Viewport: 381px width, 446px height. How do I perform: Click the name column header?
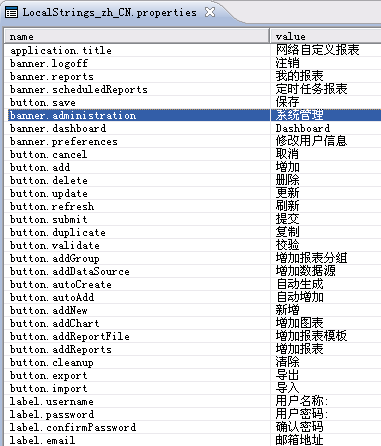pyautogui.click(x=137, y=36)
